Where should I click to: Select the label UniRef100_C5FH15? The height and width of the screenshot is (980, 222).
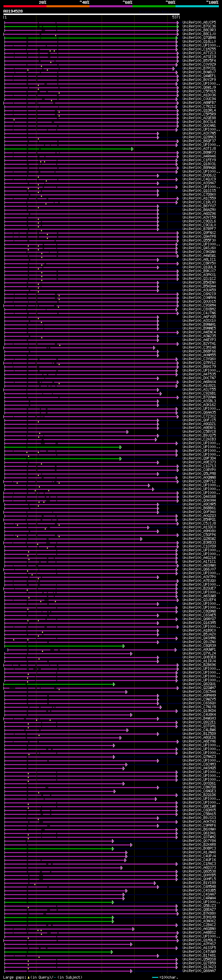click(199, 92)
